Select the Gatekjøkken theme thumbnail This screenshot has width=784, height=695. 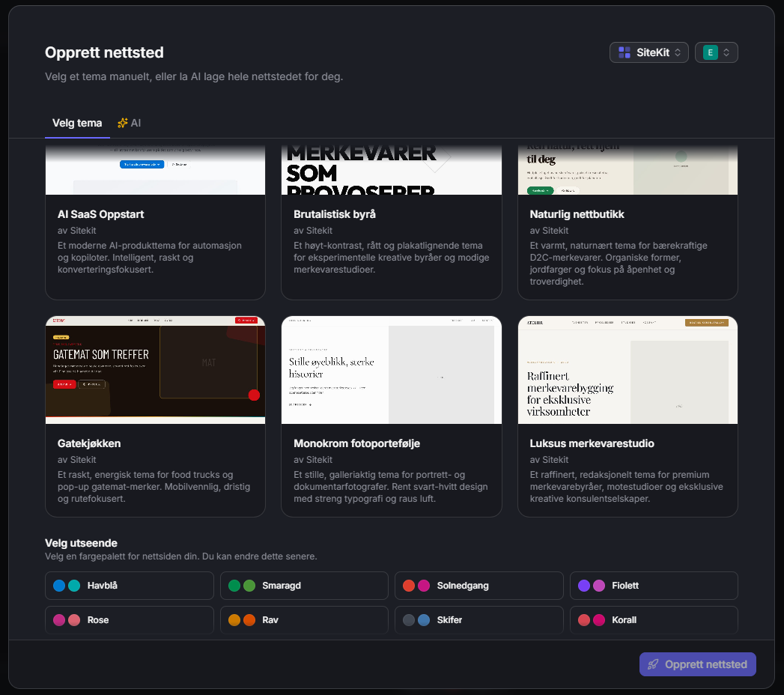tap(155, 370)
